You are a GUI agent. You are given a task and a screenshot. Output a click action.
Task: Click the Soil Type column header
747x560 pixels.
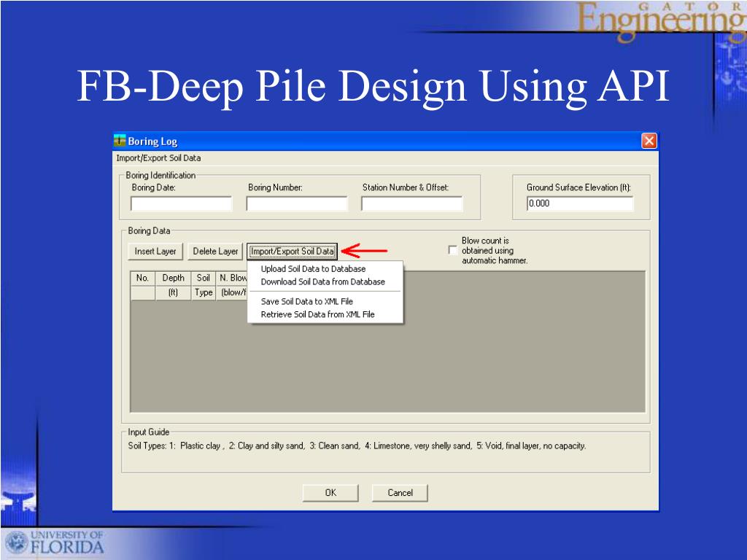coord(204,285)
